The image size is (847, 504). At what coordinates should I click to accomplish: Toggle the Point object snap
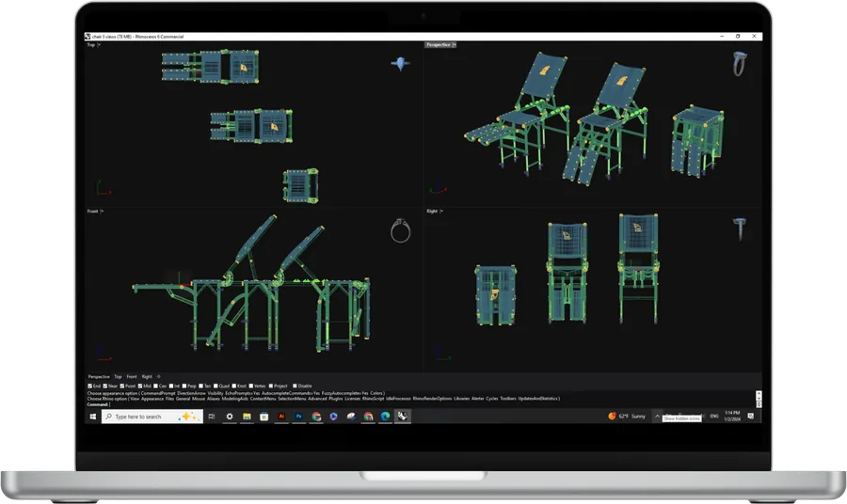pyautogui.click(x=122, y=386)
